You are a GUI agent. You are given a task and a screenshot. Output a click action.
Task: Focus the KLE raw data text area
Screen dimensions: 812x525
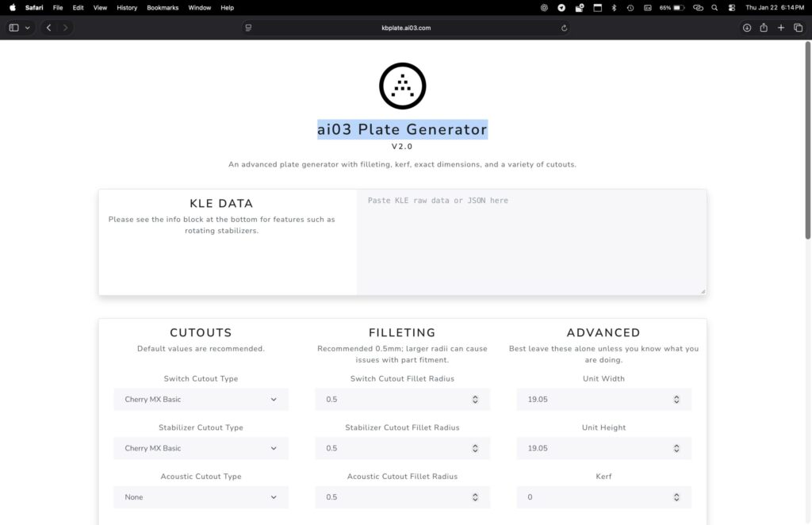tap(531, 242)
